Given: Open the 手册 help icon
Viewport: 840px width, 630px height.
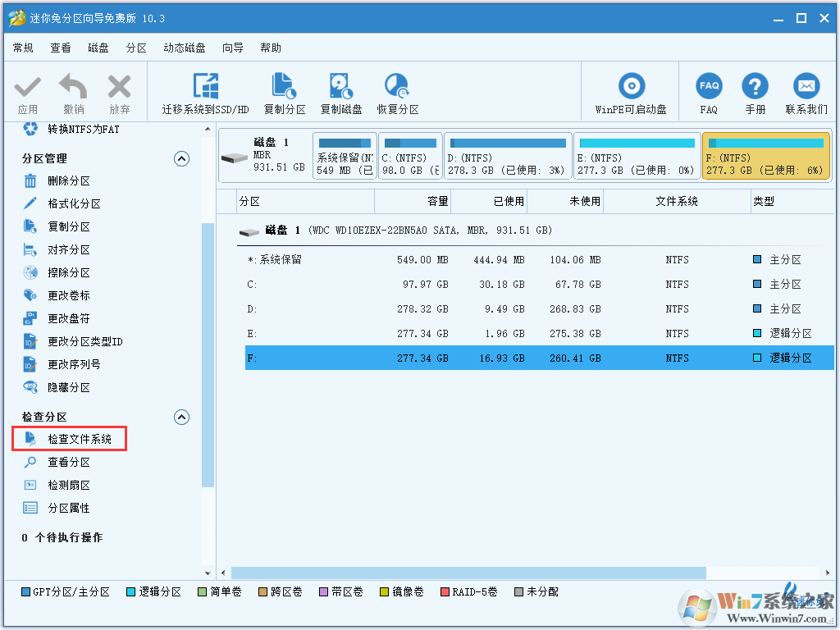Looking at the screenshot, I should pyautogui.click(x=755, y=87).
